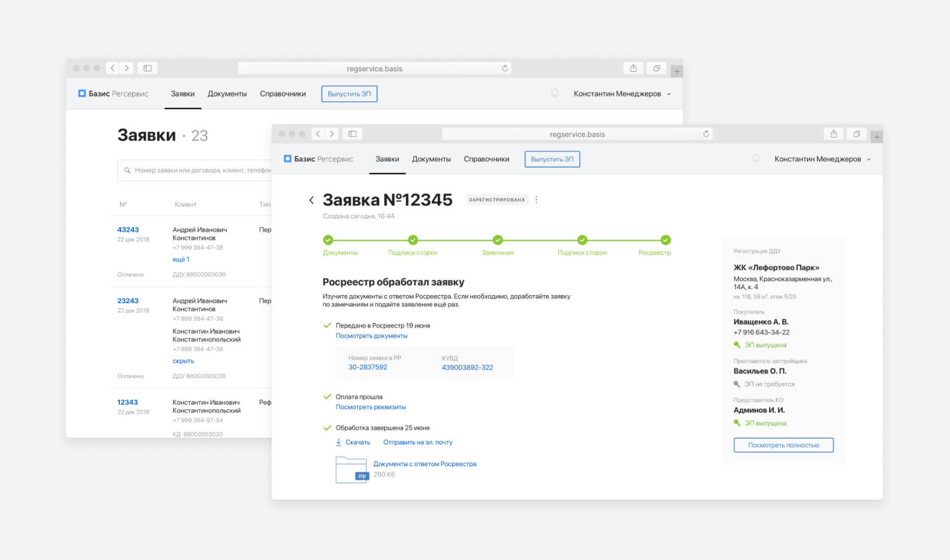950x560 pixels.
Task: Click the zip folder file icon
Action: (x=351, y=469)
